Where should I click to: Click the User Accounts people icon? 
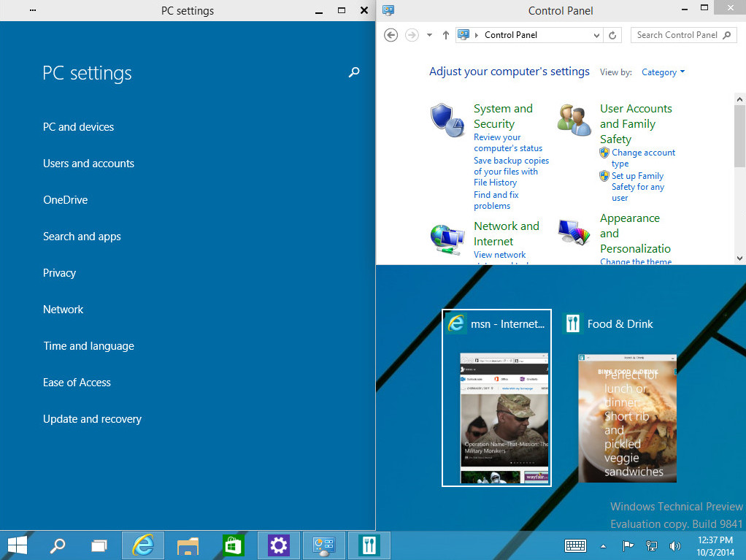[x=574, y=120]
